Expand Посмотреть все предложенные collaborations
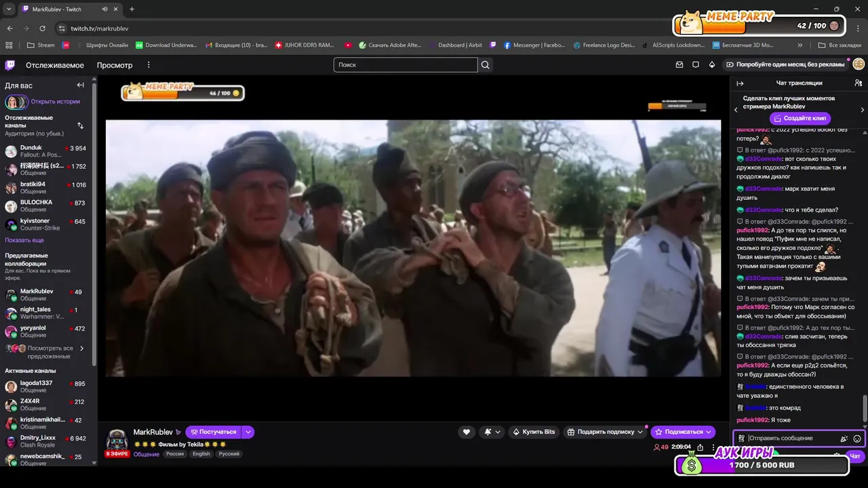The width and height of the screenshot is (868, 488). 46,352
